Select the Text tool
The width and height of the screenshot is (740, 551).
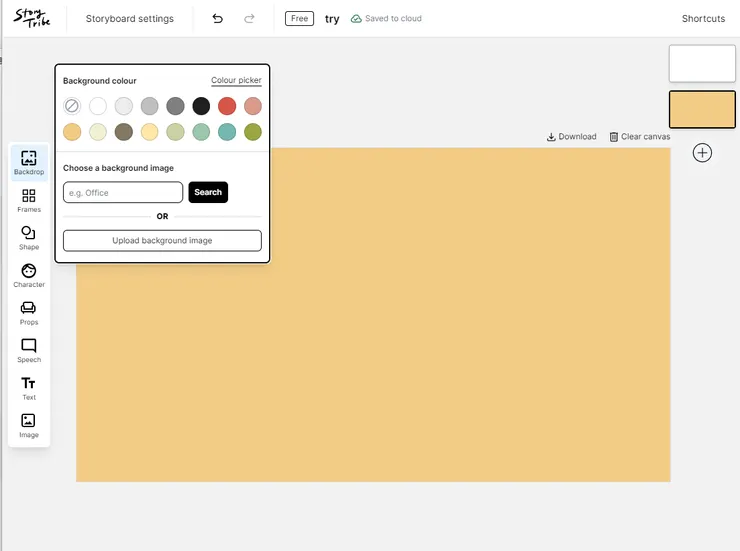click(29, 388)
